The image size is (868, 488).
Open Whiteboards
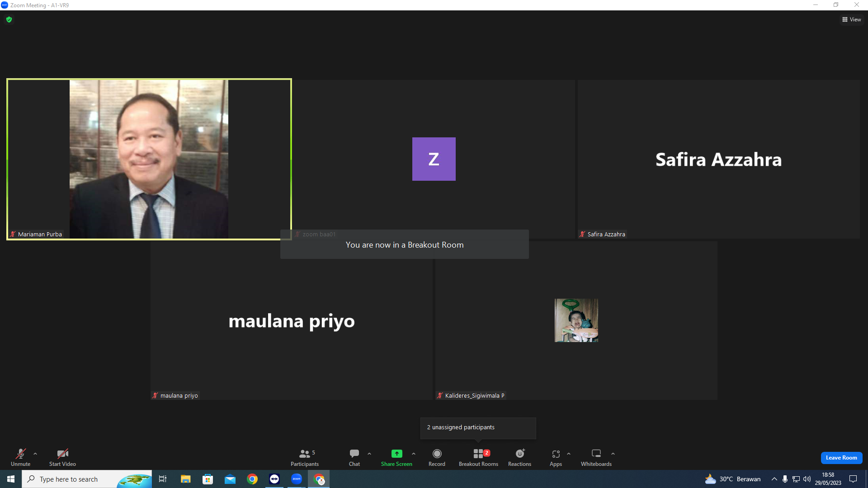[596, 457]
